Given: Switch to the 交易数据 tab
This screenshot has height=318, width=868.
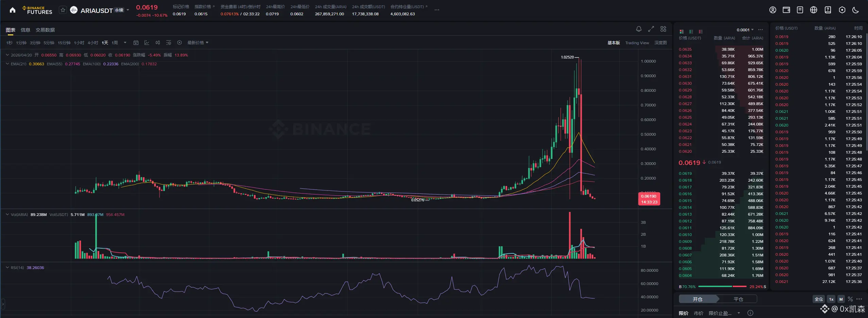Looking at the screenshot, I should tap(45, 30).
